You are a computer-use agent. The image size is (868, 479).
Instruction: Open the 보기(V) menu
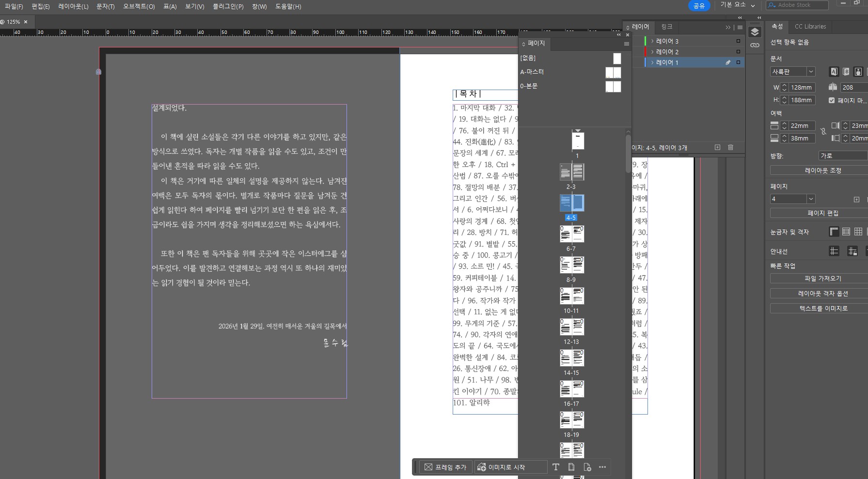(x=194, y=6)
